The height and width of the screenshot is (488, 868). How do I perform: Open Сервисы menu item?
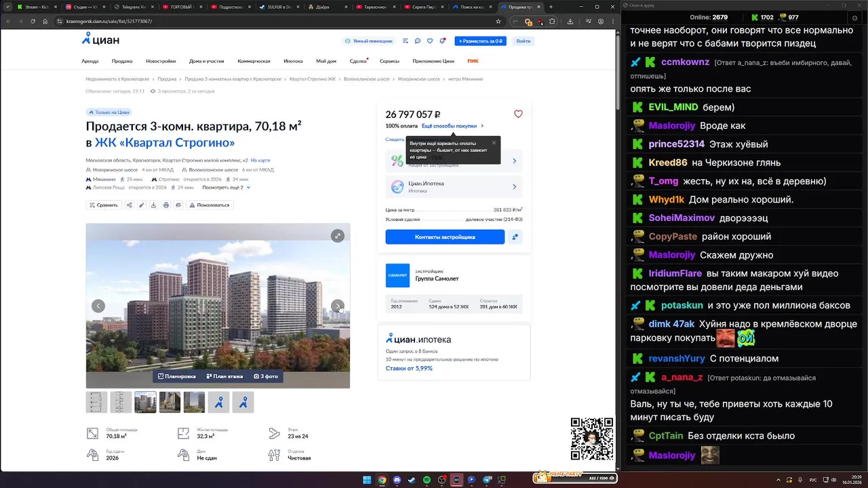(x=389, y=61)
